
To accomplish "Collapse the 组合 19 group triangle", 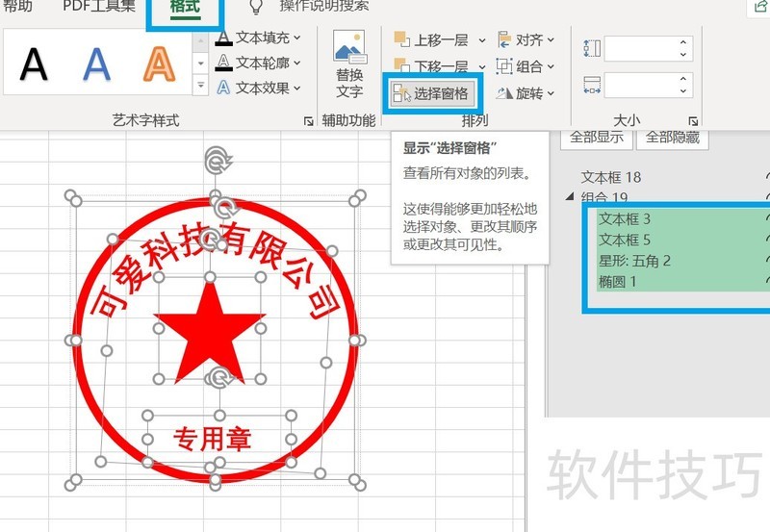I will coord(570,197).
